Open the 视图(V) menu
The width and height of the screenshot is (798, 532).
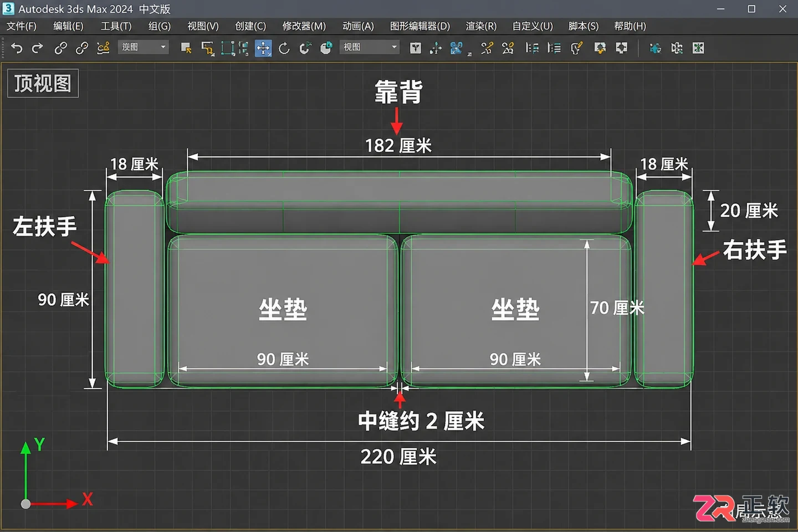(203, 26)
